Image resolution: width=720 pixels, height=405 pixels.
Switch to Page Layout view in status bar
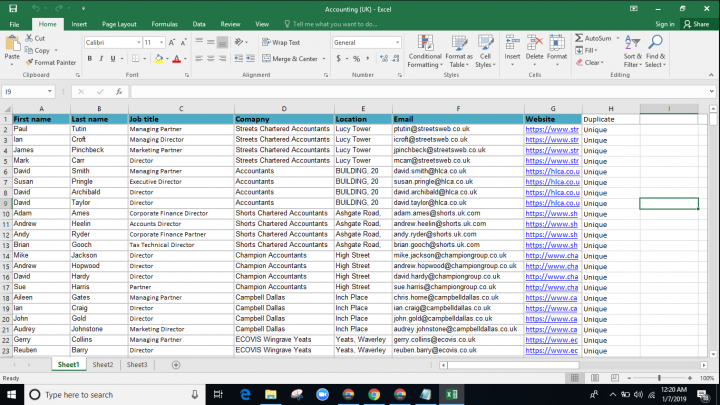(595, 378)
